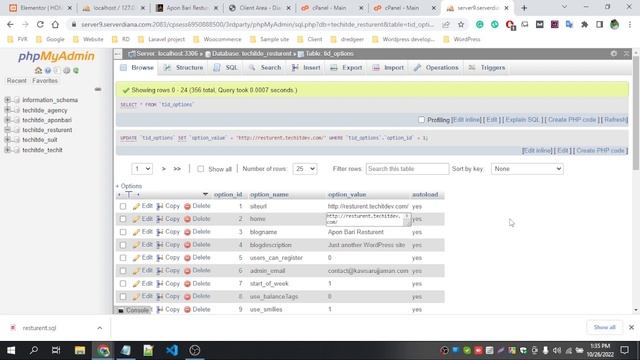The width and height of the screenshot is (640, 360).
Task: Open Console panel at bottom
Action: (134, 311)
